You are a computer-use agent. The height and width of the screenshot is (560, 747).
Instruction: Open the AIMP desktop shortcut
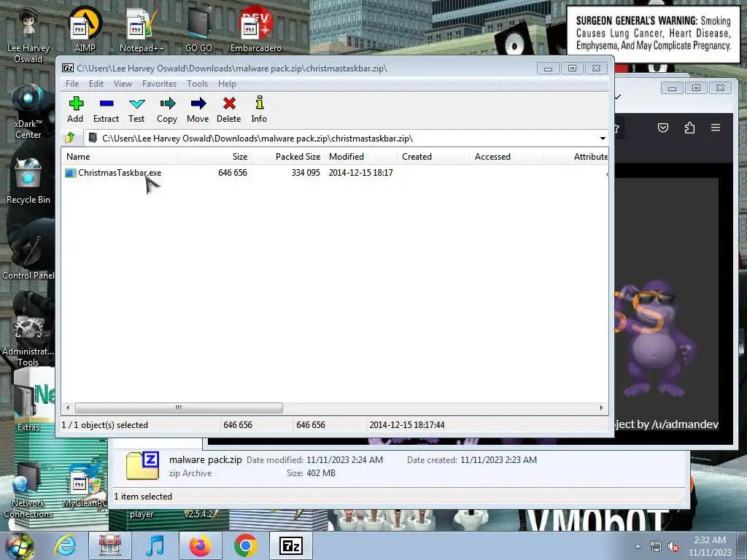click(85, 29)
